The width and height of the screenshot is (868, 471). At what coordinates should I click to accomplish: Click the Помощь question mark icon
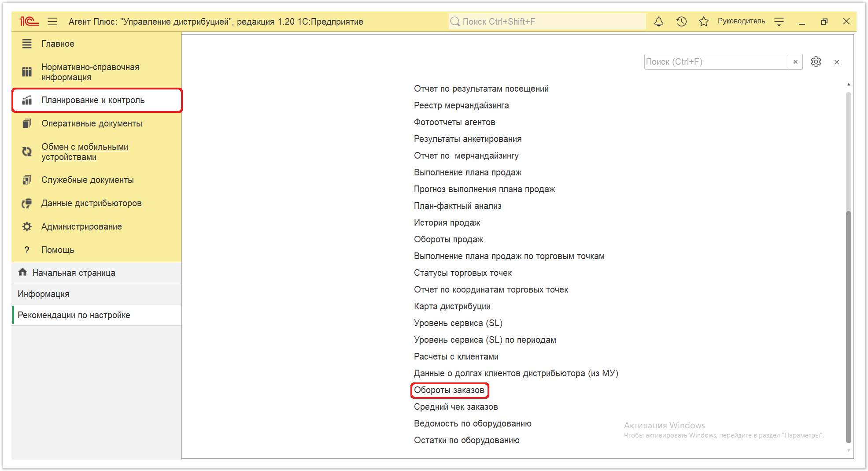[27, 250]
